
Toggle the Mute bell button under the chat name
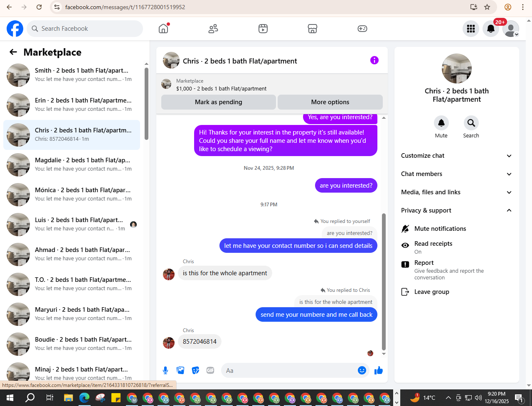(x=441, y=123)
